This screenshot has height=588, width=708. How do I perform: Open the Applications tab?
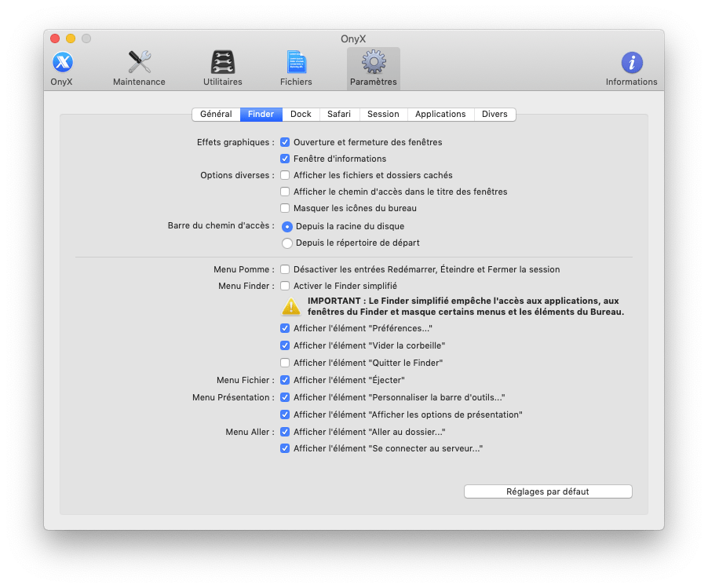click(440, 115)
